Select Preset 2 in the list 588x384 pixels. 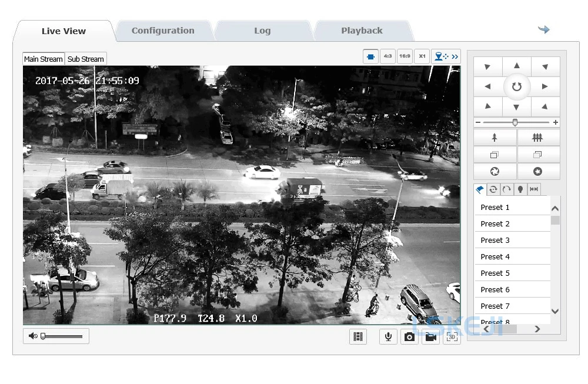click(x=512, y=224)
